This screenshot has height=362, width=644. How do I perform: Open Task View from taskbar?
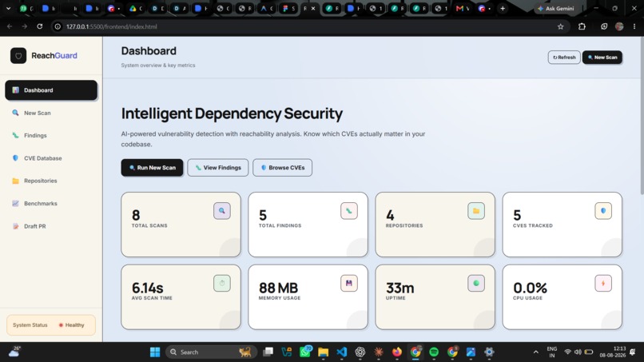pos(268,352)
